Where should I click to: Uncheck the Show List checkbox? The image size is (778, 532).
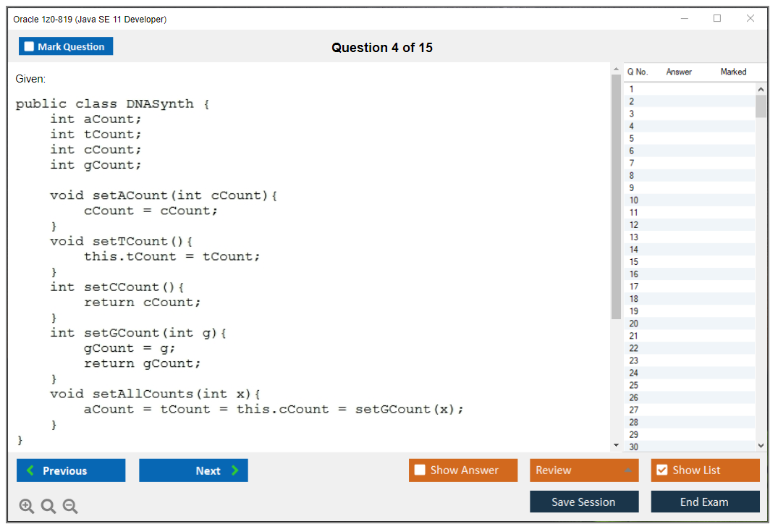[661, 470]
